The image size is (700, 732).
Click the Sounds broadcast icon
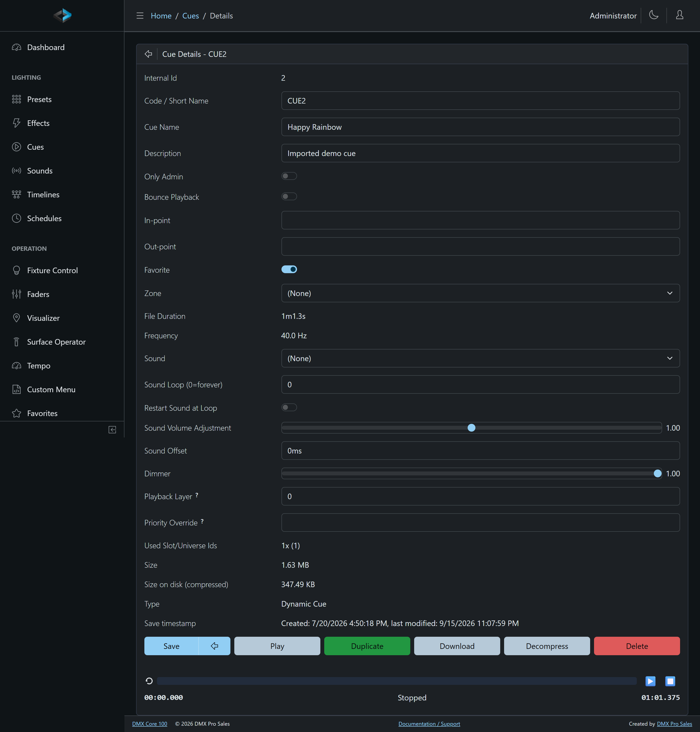click(x=17, y=171)
